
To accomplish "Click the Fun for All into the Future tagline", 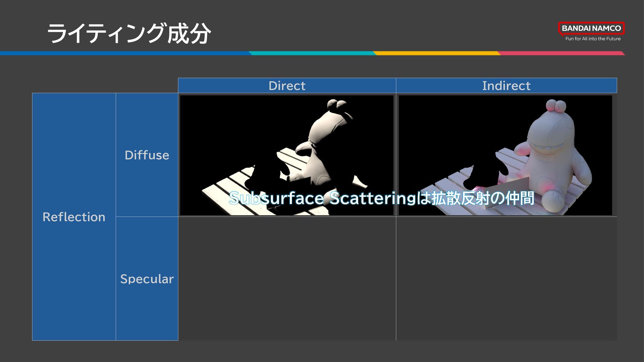I will coord(593,39).
